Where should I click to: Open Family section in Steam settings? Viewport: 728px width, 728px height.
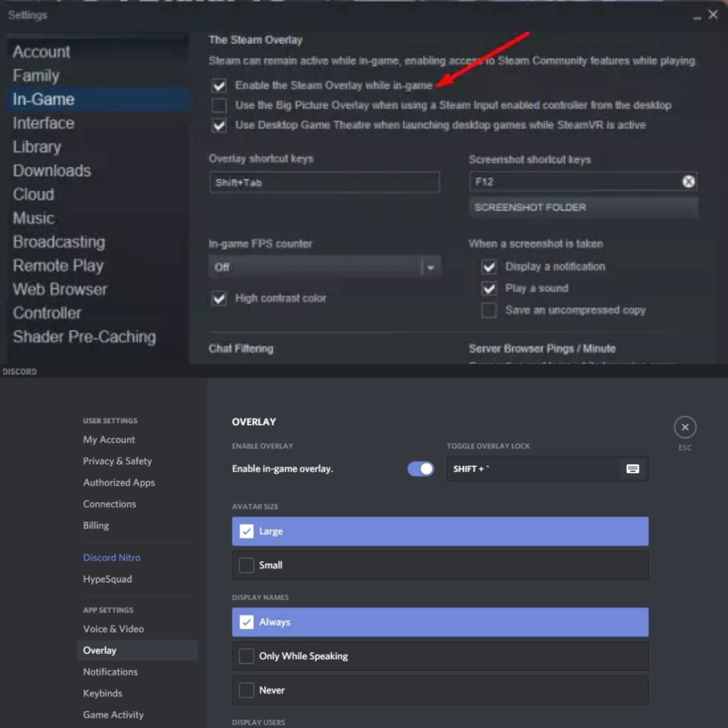point(36,75)
